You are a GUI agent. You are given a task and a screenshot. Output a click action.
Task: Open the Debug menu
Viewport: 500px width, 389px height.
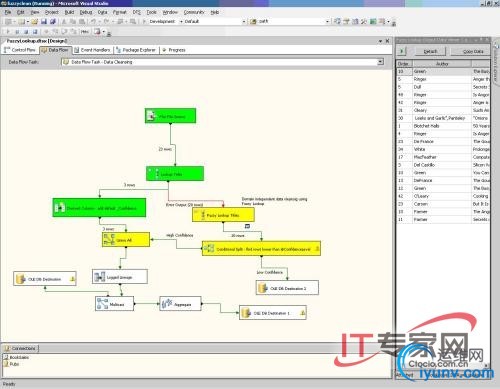pos(86,12)
